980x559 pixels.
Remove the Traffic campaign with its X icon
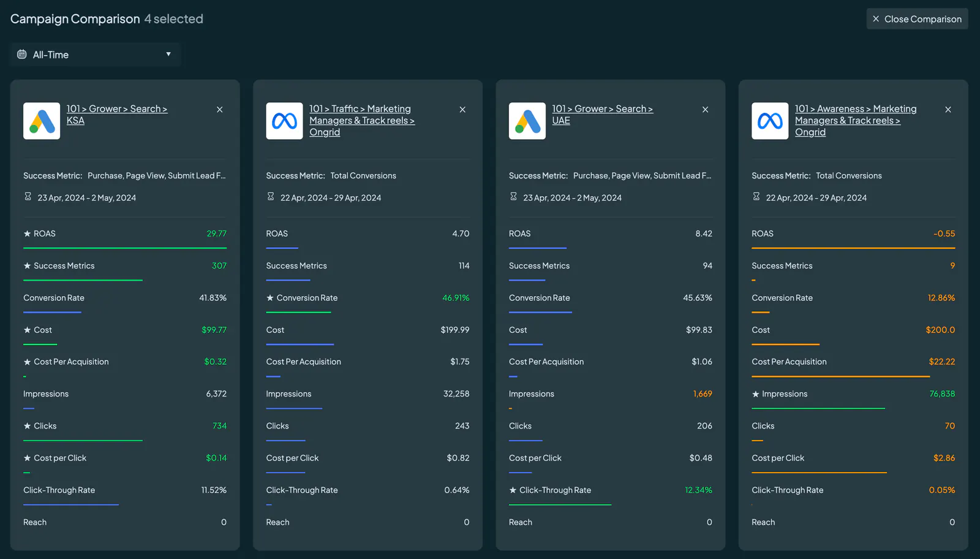pyautogui.click(x=462, y=110)
